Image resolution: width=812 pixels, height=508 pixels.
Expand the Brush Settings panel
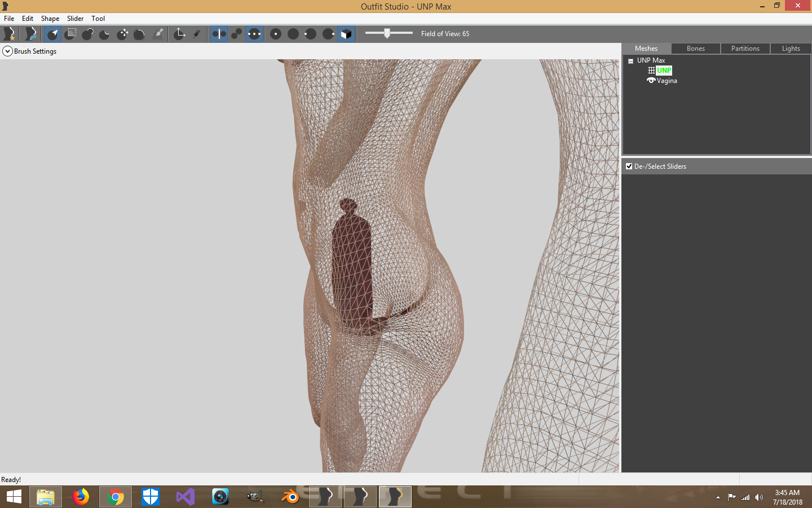7,51
